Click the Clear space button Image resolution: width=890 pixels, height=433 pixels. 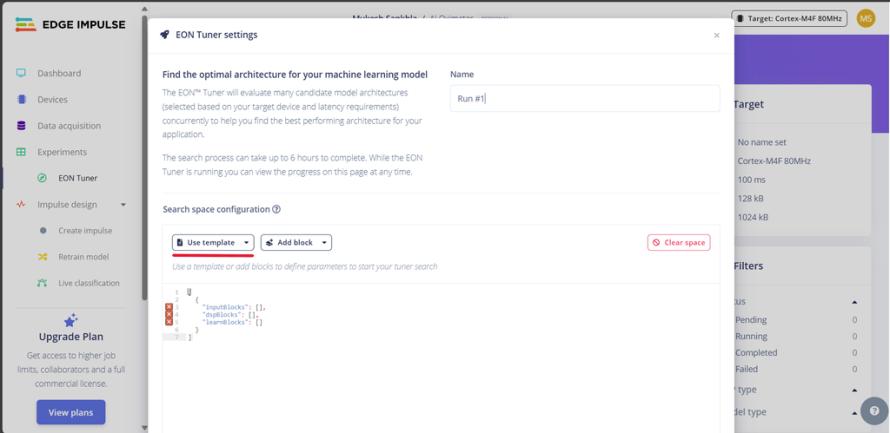(x=679, y=243)
